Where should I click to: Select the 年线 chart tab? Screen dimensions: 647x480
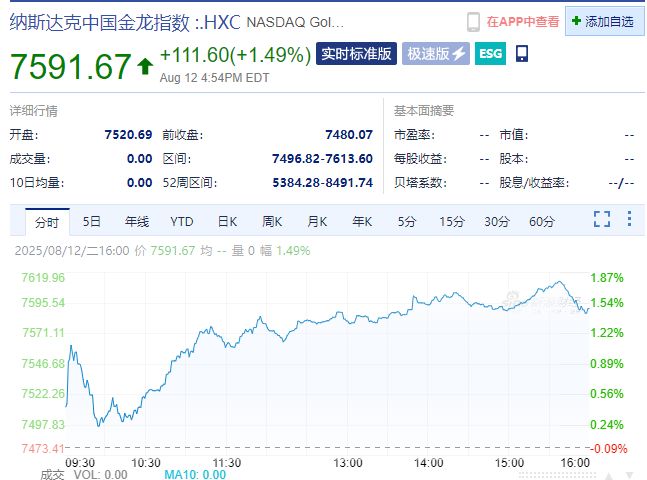coord(137,222)
